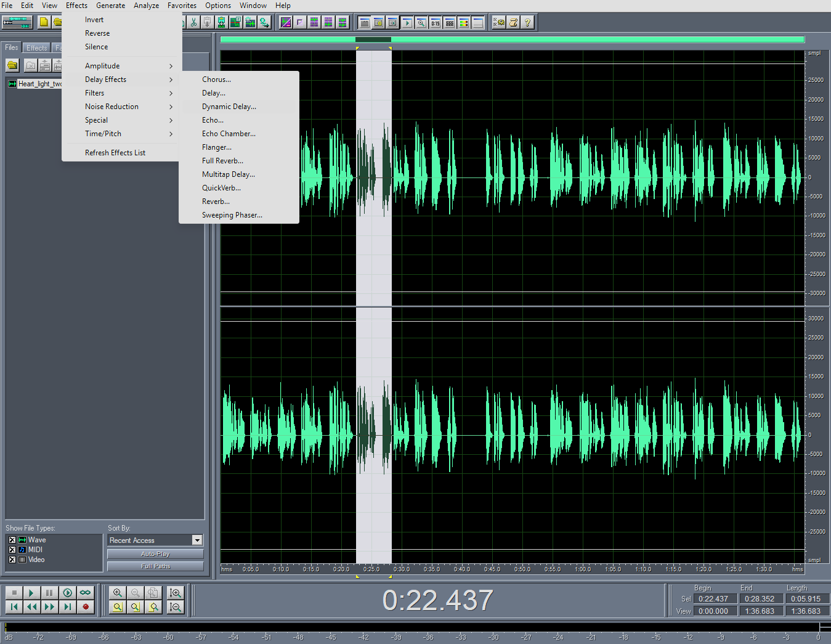Click the red Record button
The width and height of the screenshot is (831, 644).
click(x=85, y=607)
